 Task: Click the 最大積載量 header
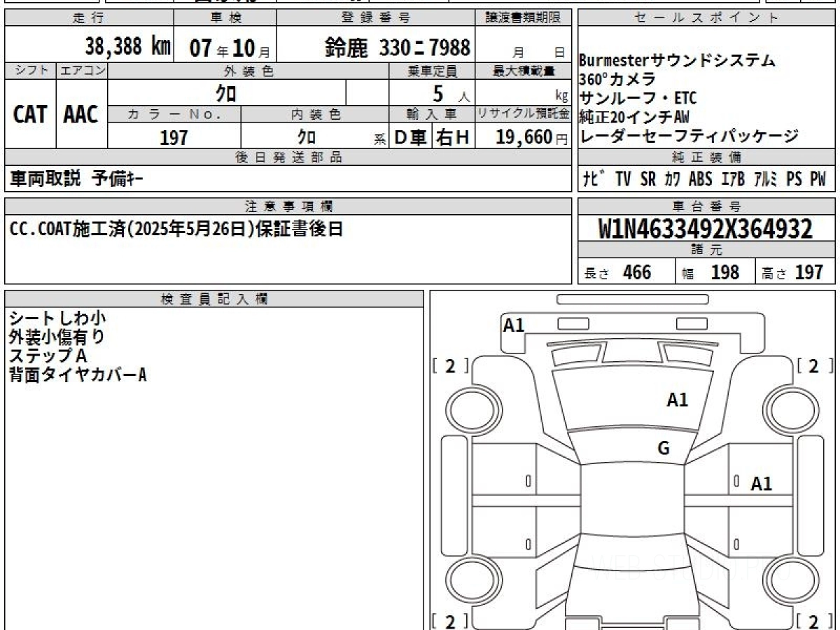(524, 71)
